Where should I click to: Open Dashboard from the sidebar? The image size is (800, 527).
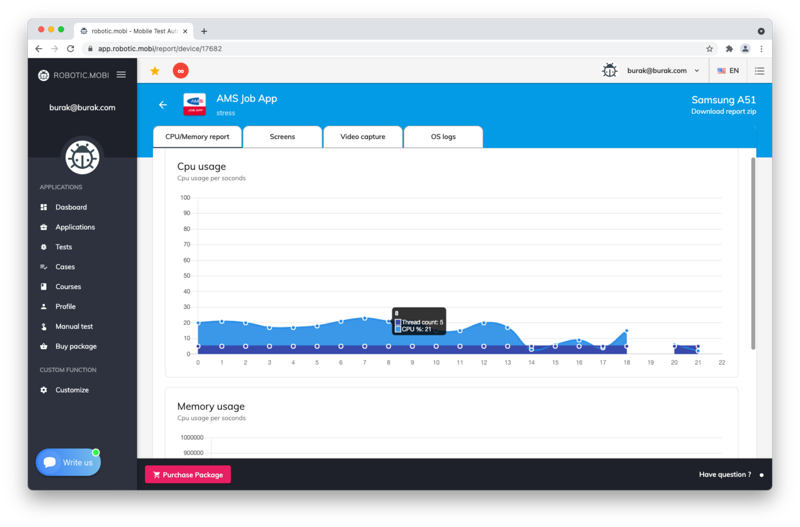point(71,207)
